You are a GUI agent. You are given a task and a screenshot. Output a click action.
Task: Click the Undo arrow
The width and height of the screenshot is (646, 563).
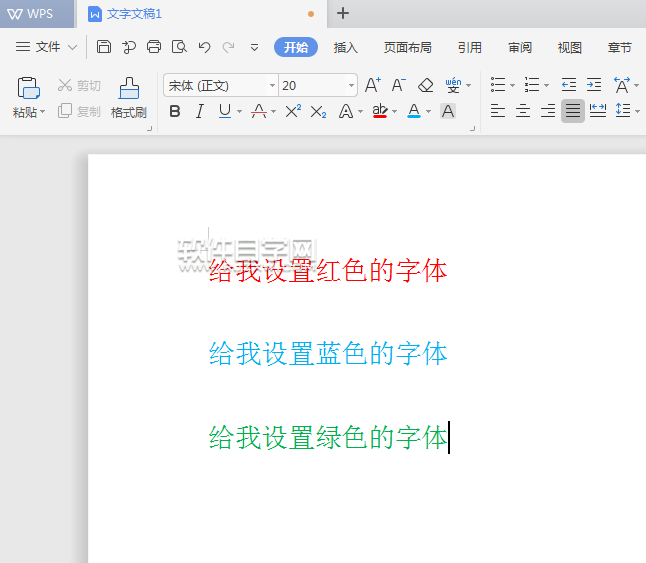pyautogui.click(x=204, y=47)
